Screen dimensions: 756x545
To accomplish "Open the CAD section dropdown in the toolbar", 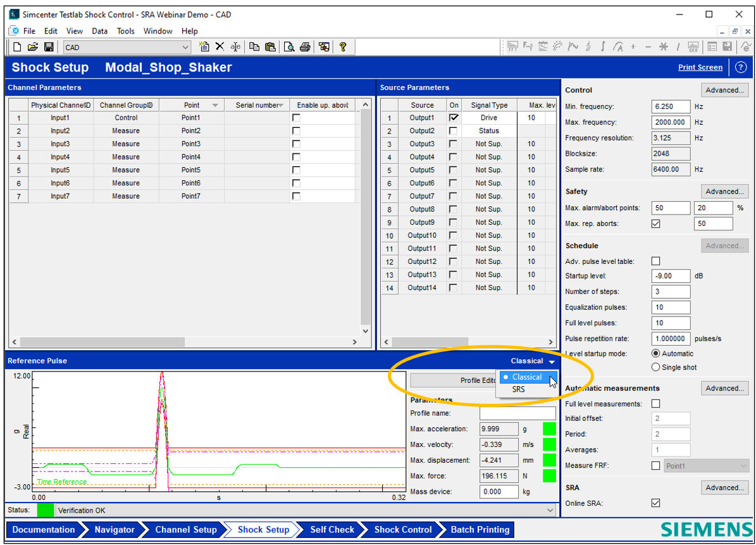I will (185, 47).
